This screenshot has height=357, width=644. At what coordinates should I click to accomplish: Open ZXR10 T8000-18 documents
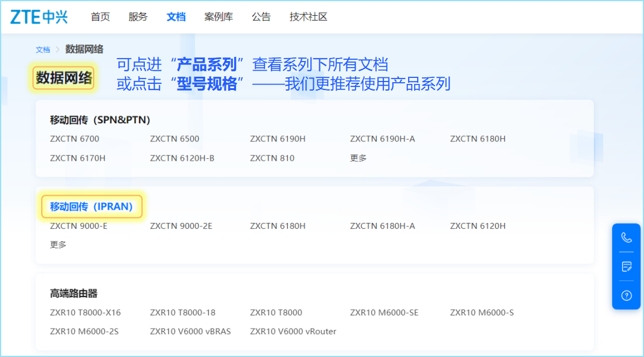coord(183,312)
